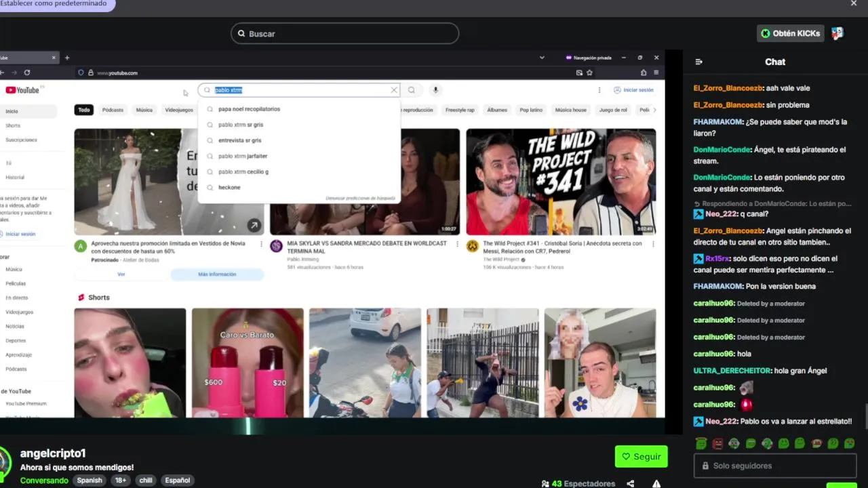Click the bookmark star in the address bar
Screen dimensions: 868x488
point(589,73)
